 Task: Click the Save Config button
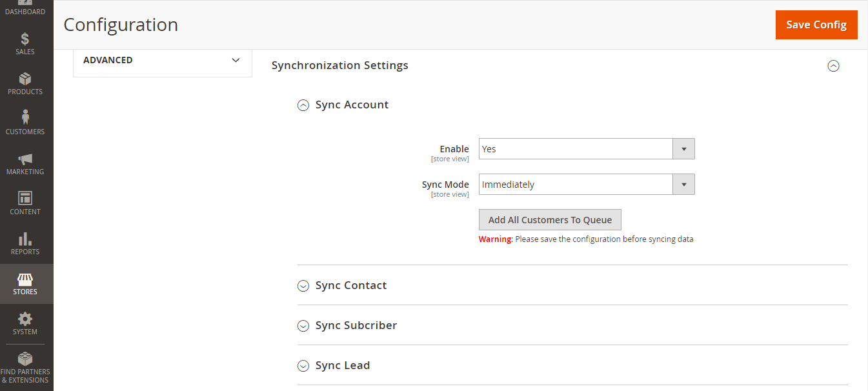click(x=816, y=25)
